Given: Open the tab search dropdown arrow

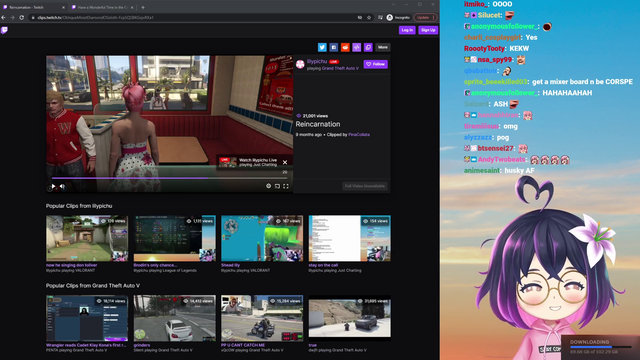Looking at the screenshot, I should pos(393,4).
